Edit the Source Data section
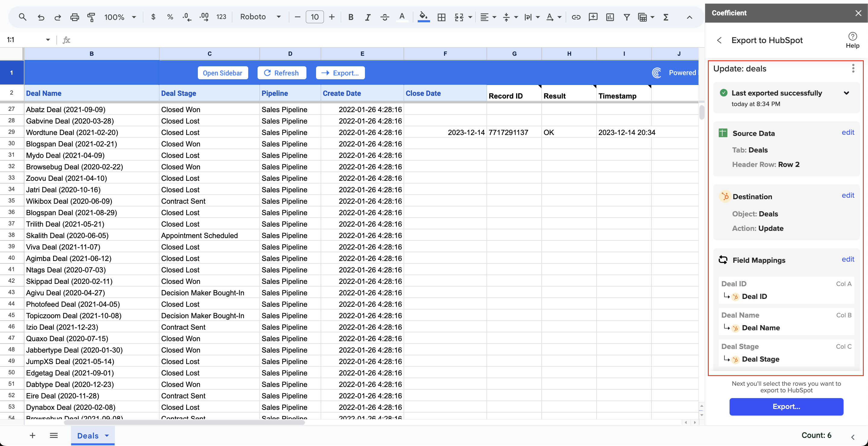 click(848, 132)
